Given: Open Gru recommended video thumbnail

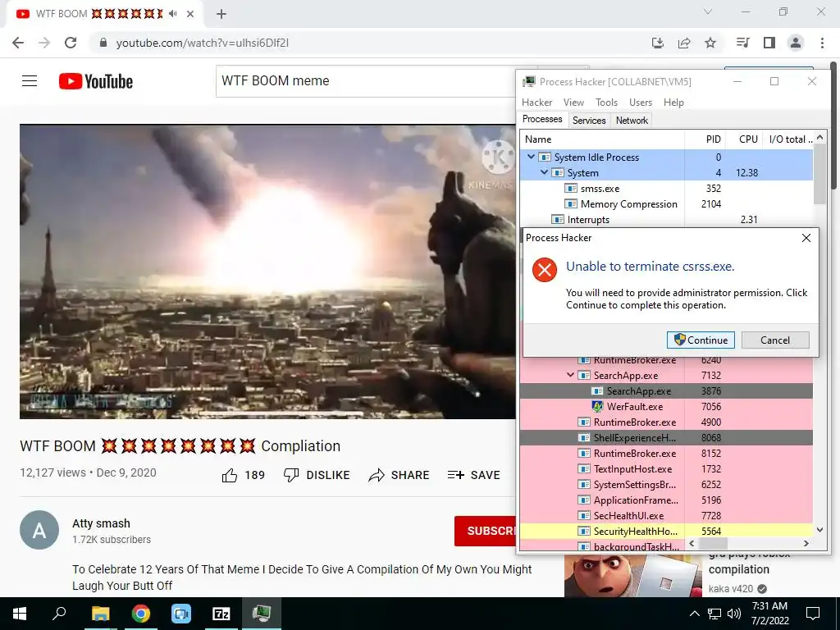Looking at the screenshot, I should (632, 576).
